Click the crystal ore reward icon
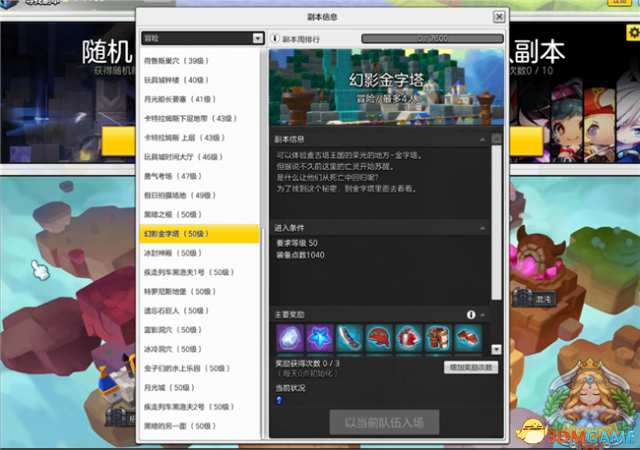640x450 pixels. (290, 338)
